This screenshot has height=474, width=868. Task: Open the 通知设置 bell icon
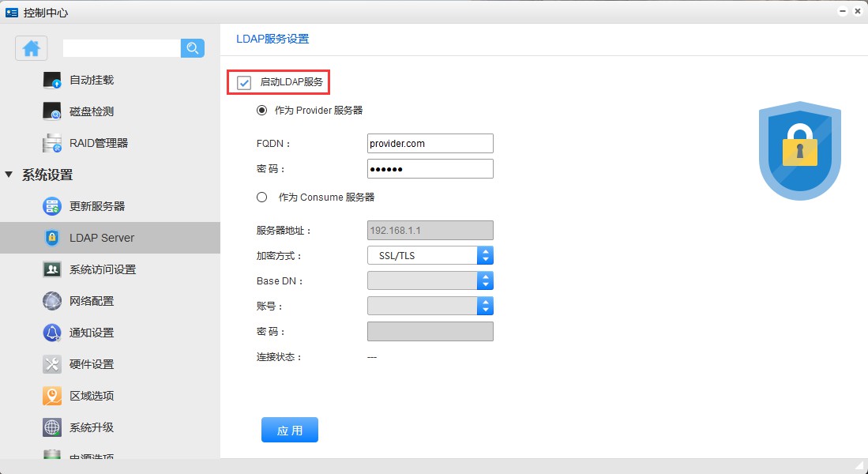(x=52, y=333)
